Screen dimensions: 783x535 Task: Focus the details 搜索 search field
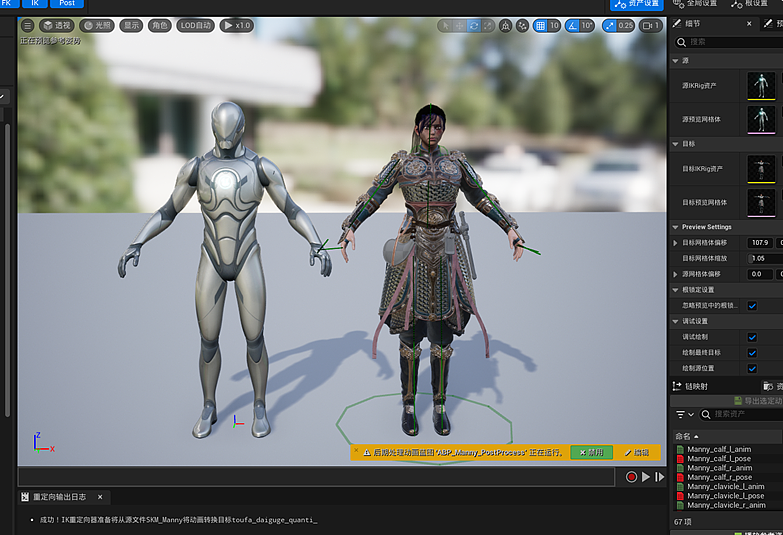click(729, 42)
